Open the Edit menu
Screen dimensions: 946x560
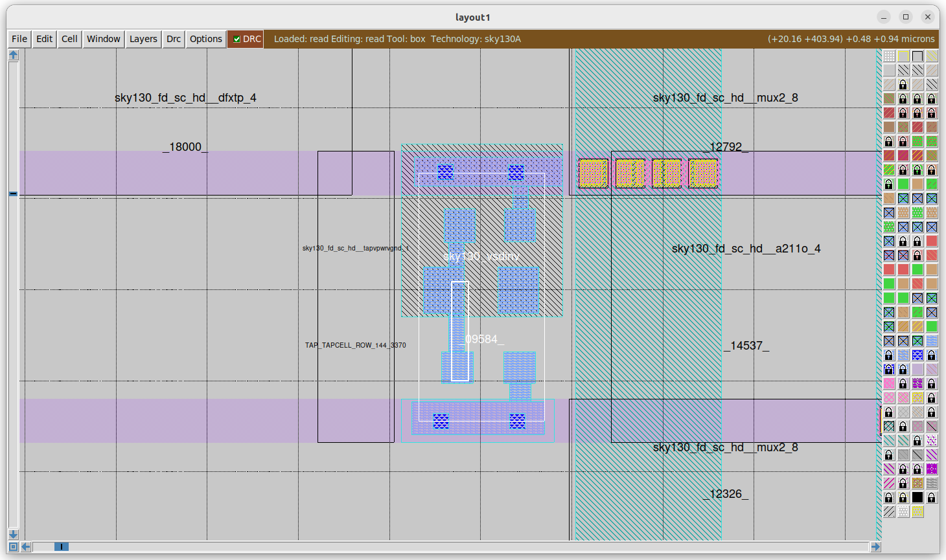click(x=44, y=39)
